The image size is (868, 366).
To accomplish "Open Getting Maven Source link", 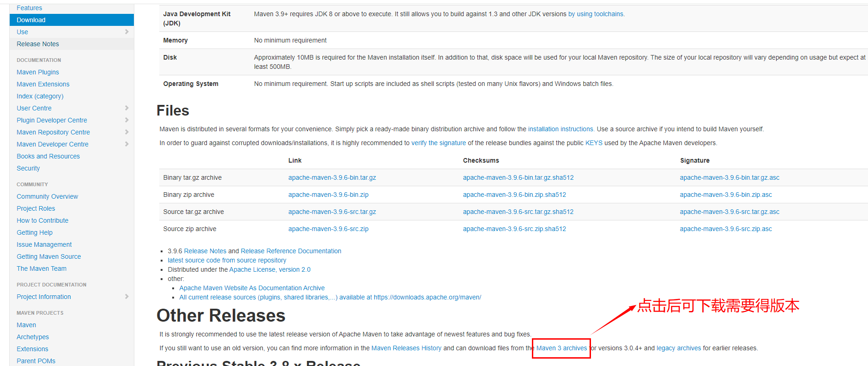I will [x=48, y=256].
